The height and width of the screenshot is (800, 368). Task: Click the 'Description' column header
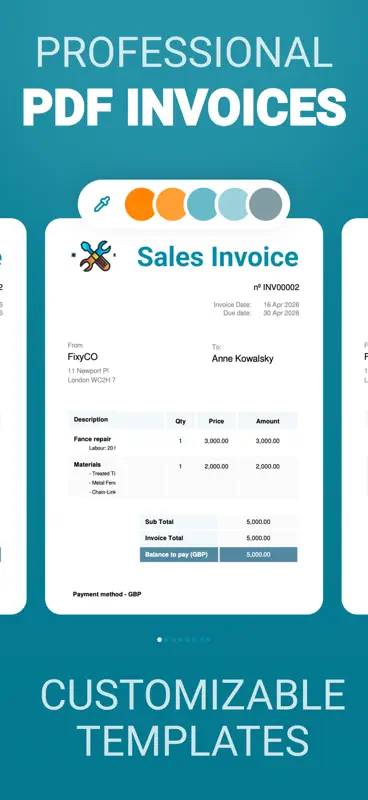(x=91, y=419)
